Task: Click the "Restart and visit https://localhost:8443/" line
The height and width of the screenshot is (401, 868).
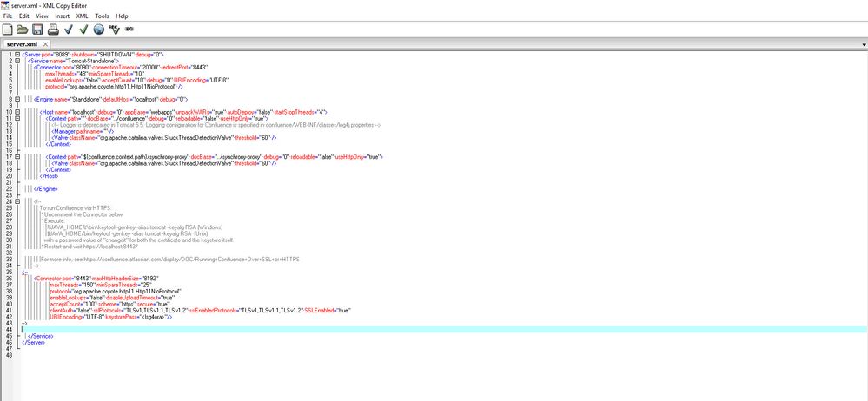Action: 89,247
